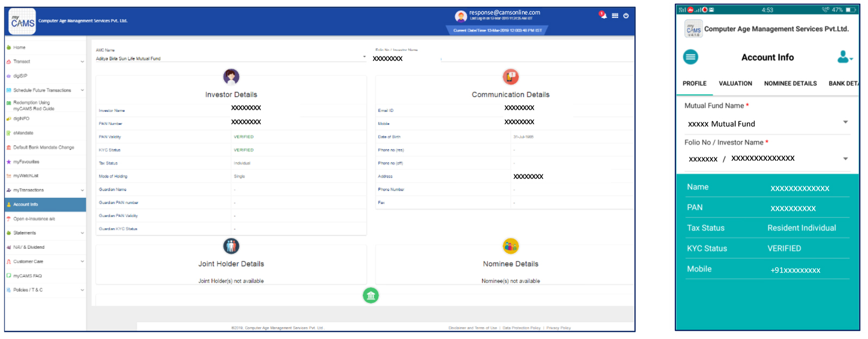The width and height of the screenshot is (868, 339).
Task: Switch to the VALUATION tab
Action: (x=735, y=84)
